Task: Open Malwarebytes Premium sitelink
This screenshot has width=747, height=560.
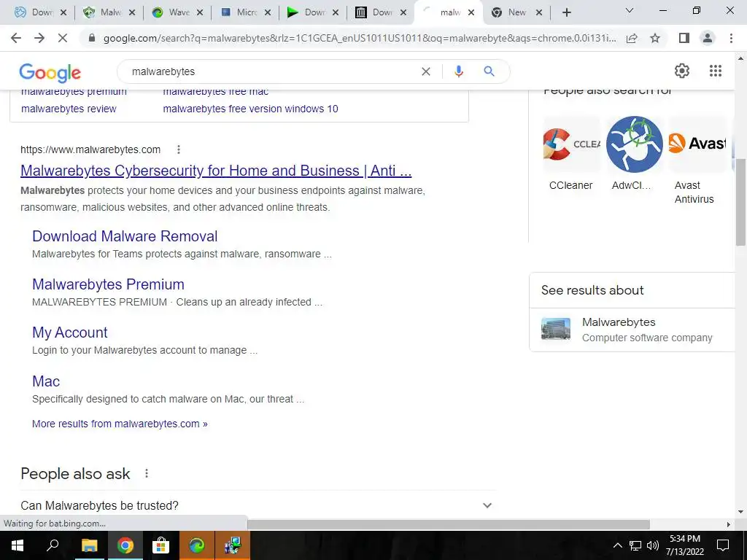Action: point(108,284)
